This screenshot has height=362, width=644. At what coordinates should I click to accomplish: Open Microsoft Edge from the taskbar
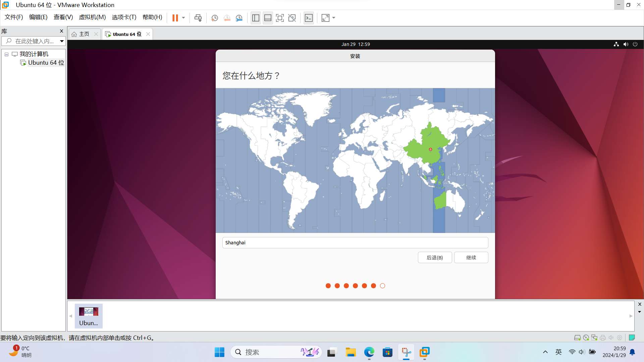[369, 352]
